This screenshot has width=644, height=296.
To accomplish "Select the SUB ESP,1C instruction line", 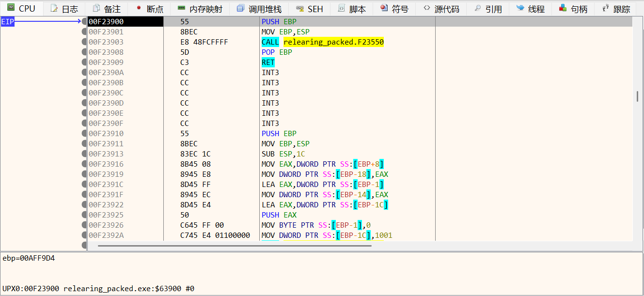I will coord(283,154).
